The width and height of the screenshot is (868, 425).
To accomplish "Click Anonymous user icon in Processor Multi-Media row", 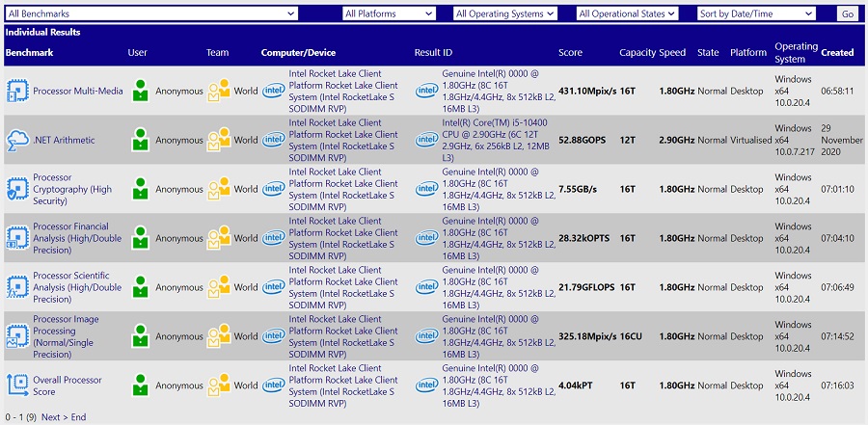I will tap(141, 91).
